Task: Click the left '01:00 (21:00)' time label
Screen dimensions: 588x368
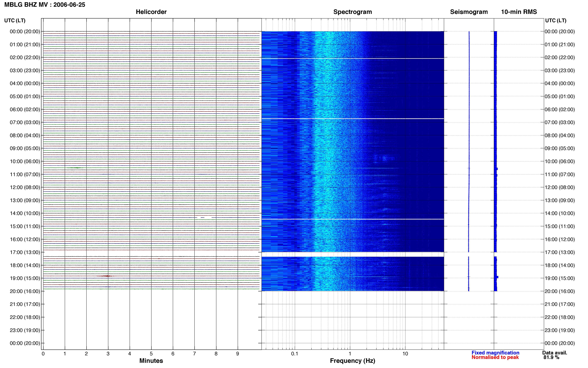Action: (x=25, y=45)
